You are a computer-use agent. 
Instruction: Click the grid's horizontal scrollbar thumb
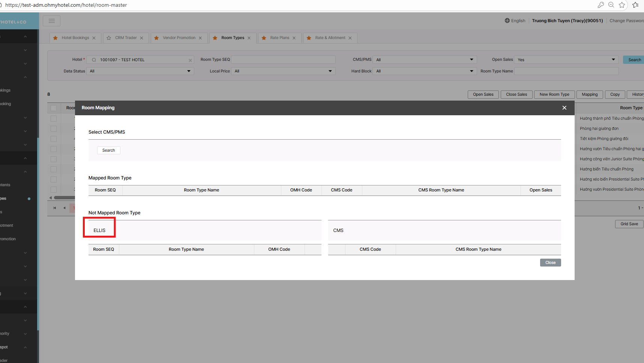point(65,198)
